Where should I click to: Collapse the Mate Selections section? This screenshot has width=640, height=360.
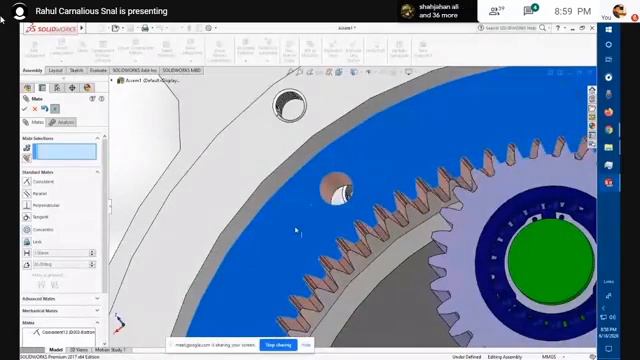pyautogui.click(x=97, y=138)
